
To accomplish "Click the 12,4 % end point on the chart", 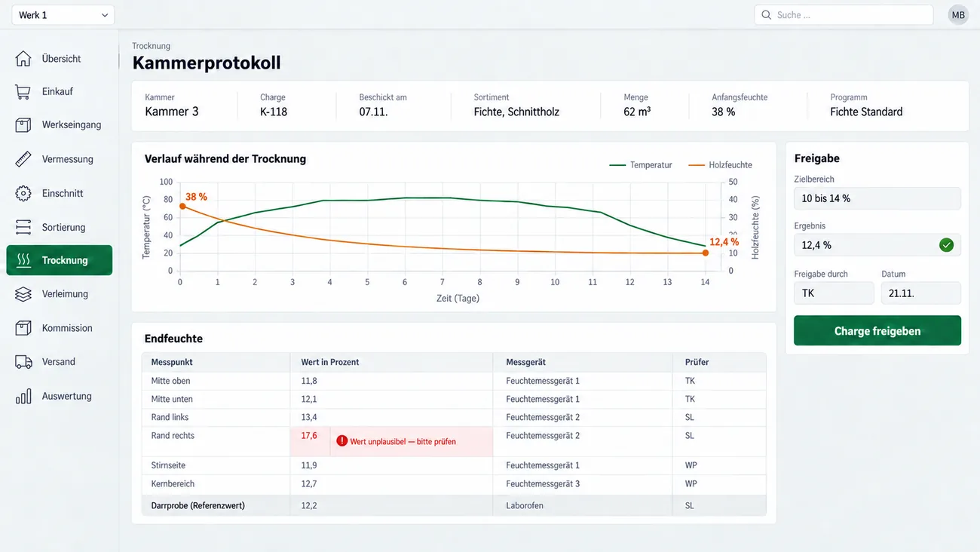I will click(706, 253).
